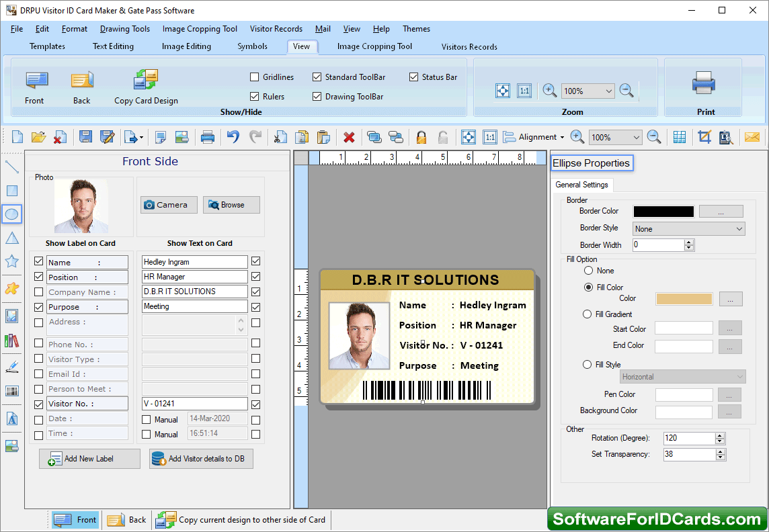
Task: Click the lock icon in toolbar
Action: click(421, 137)
